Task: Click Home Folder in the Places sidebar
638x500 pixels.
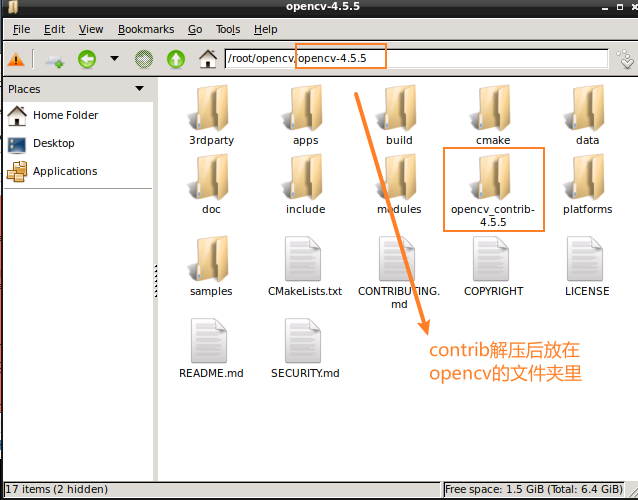Action: click(65, 115)
